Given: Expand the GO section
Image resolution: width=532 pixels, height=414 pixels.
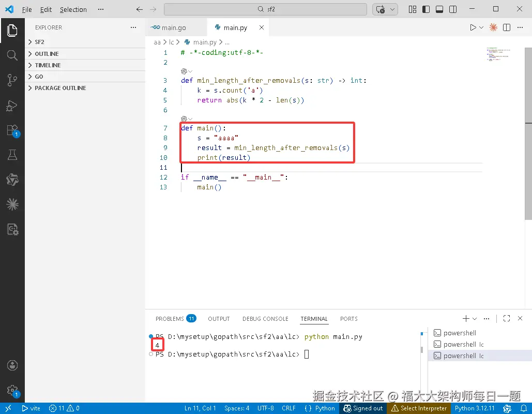Looking at the screenshot, I should tap(85, 77).
